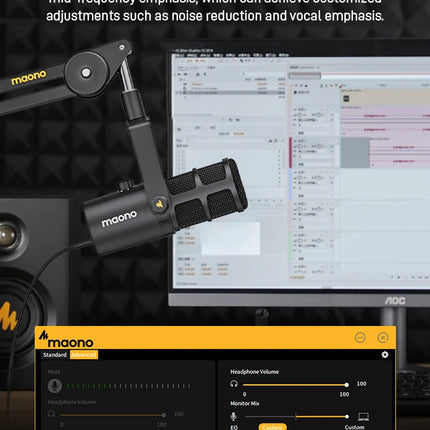Open Maono settings via gear icon

(385, 355)
